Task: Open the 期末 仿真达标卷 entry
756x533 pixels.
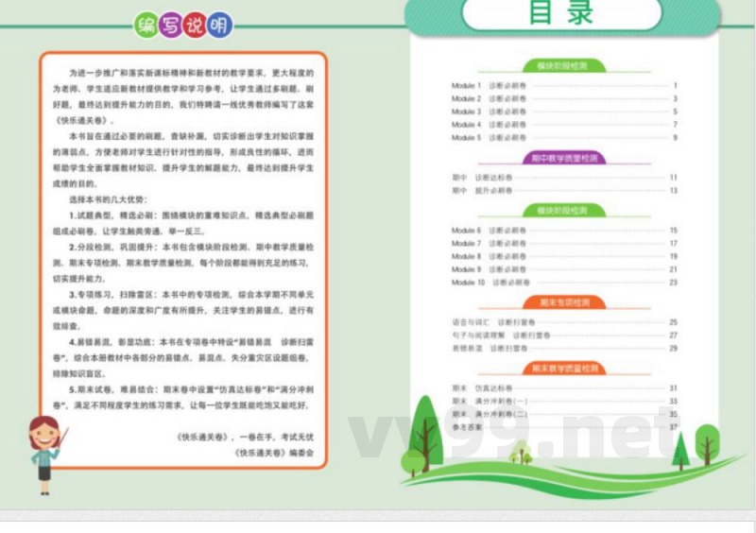Action: click(x=564, y=387)
